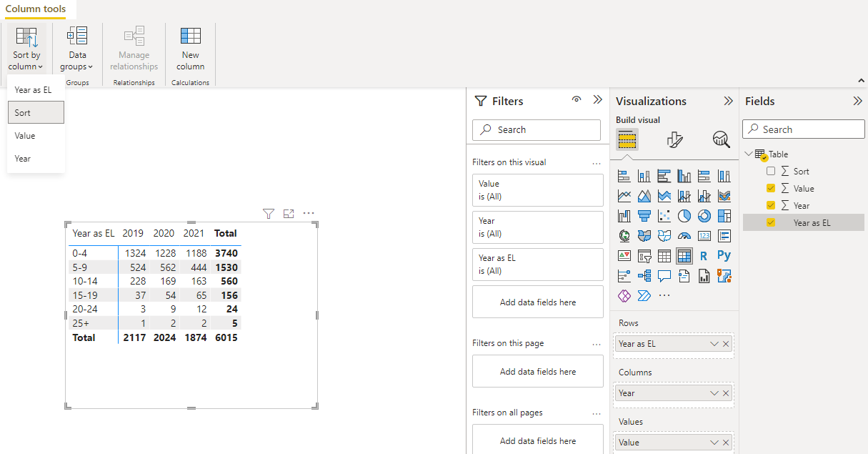The width and height of the screenshot is (868, 454).
Task: Click the visual filter icon above matrix
Action: pos(269,213)
